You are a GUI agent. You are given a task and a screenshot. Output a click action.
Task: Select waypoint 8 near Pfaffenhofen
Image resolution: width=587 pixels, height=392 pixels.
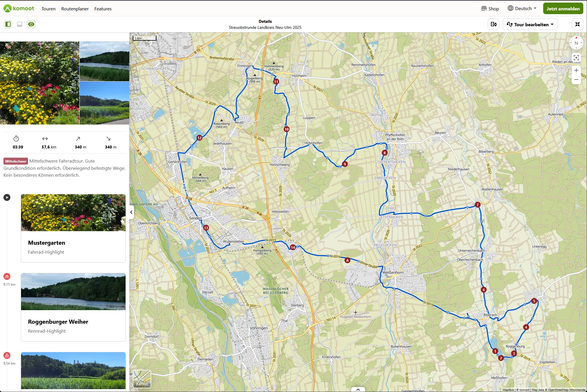(384, 153)
